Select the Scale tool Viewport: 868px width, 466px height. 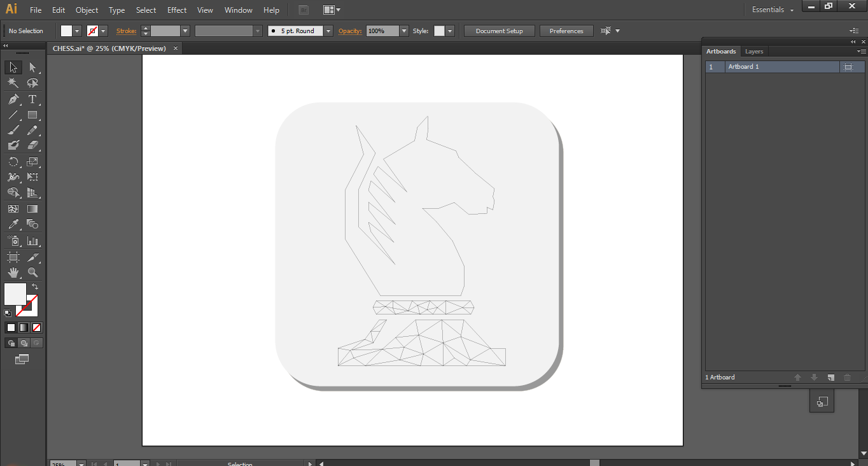click(32, 162)
